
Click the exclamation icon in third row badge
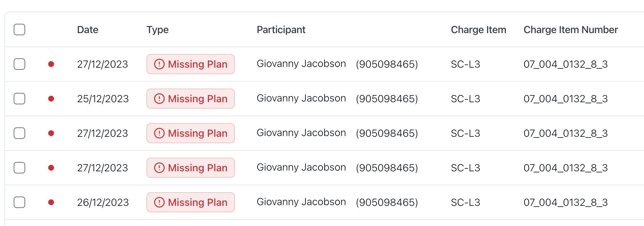pyautogui.click(x=159, y=133)
